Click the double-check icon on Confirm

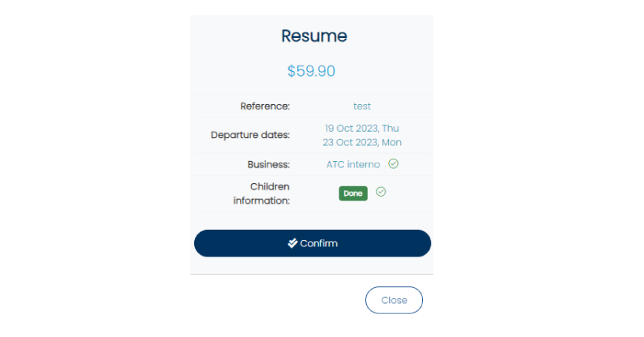[292, 243]
